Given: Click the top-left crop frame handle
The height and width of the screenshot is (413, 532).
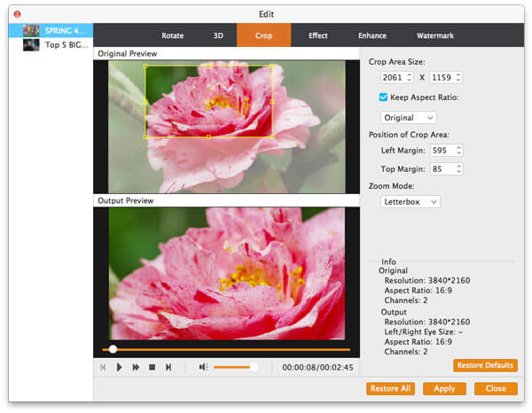Looking at the screenshot, I should [x=145, y=66].
